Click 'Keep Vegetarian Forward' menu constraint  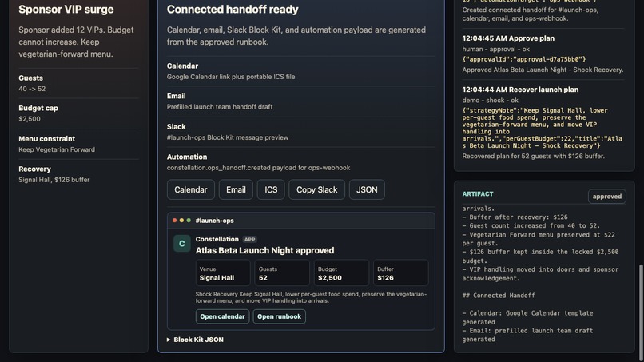click(x=57, y=149)
